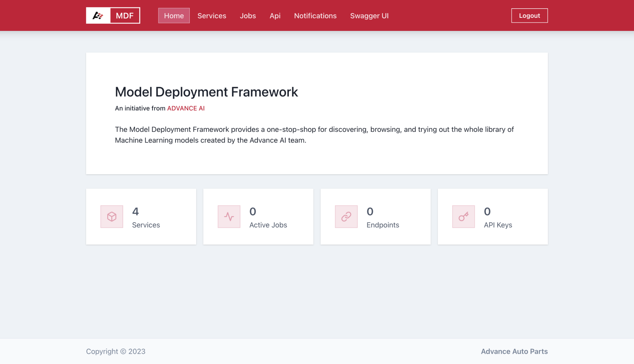Click the Active Jobs activity pulse icon
This screenshot has height=364, width=634.
tap(229, 217)
